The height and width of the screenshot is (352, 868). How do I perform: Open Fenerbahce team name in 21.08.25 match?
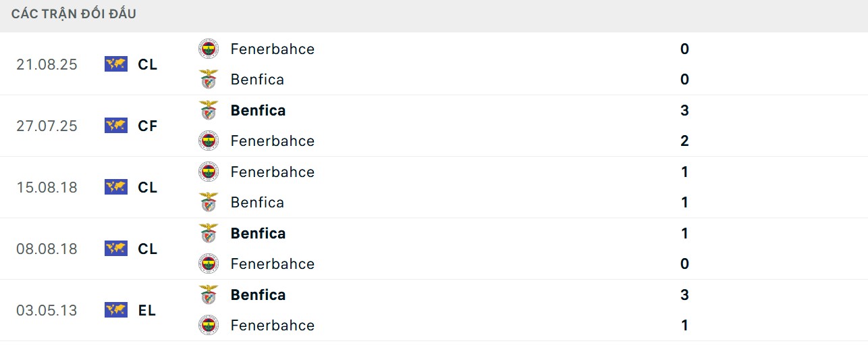[x=272, y=49]
